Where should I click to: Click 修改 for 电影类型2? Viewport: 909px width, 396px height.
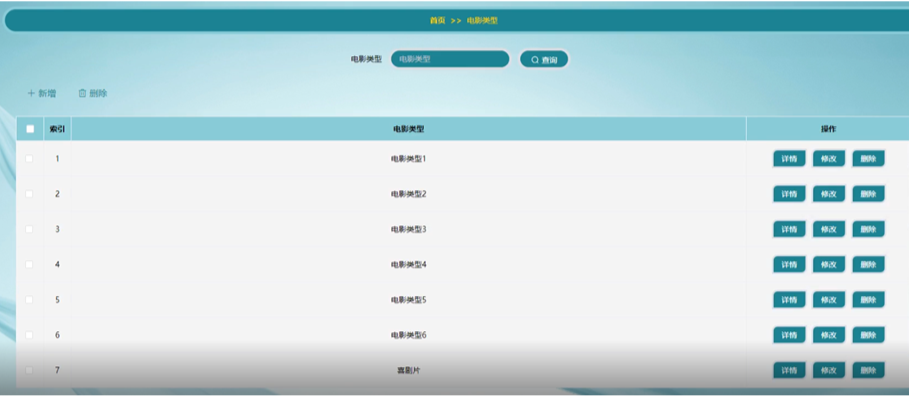tap(828, 194)
